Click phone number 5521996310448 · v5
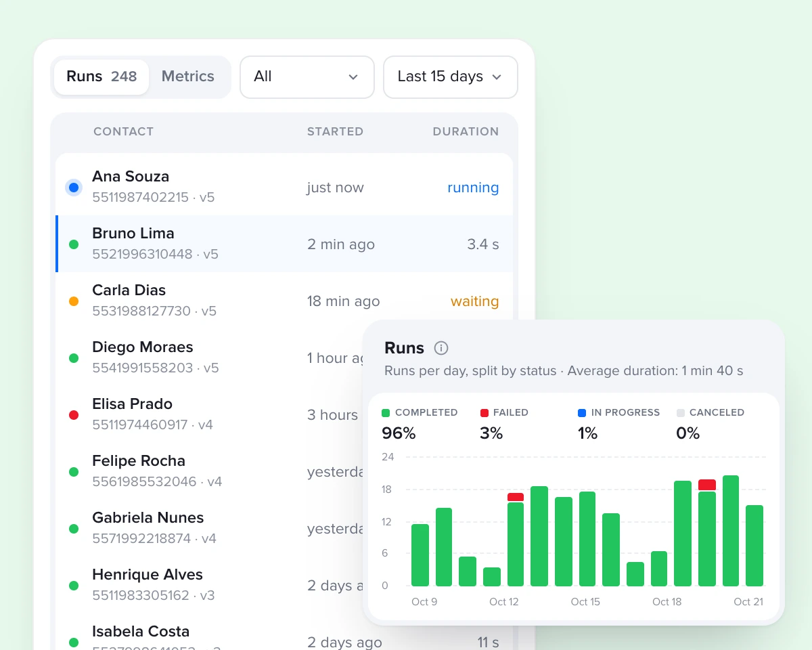812x650 pixels. coord(155,255)
